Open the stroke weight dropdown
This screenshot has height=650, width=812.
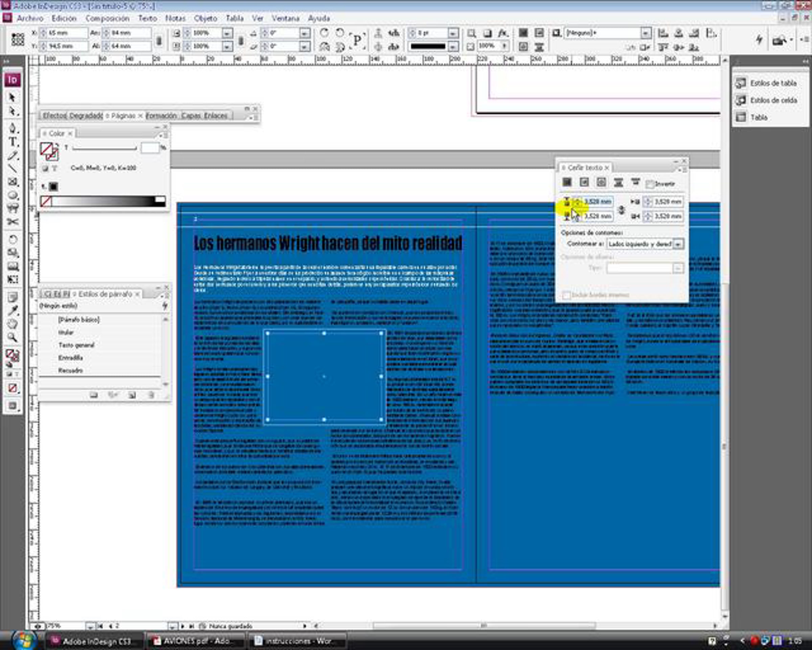point(453,33)
